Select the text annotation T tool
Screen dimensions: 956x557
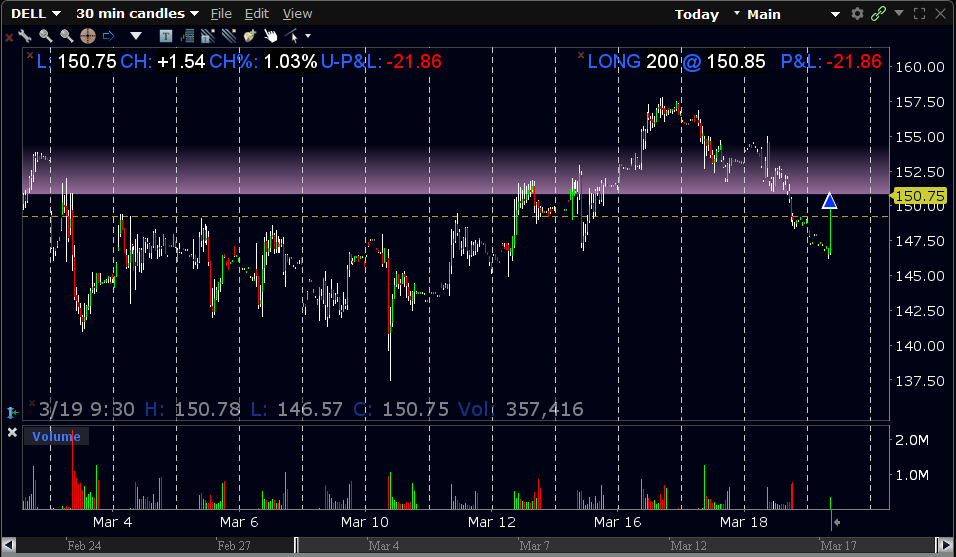166,36
